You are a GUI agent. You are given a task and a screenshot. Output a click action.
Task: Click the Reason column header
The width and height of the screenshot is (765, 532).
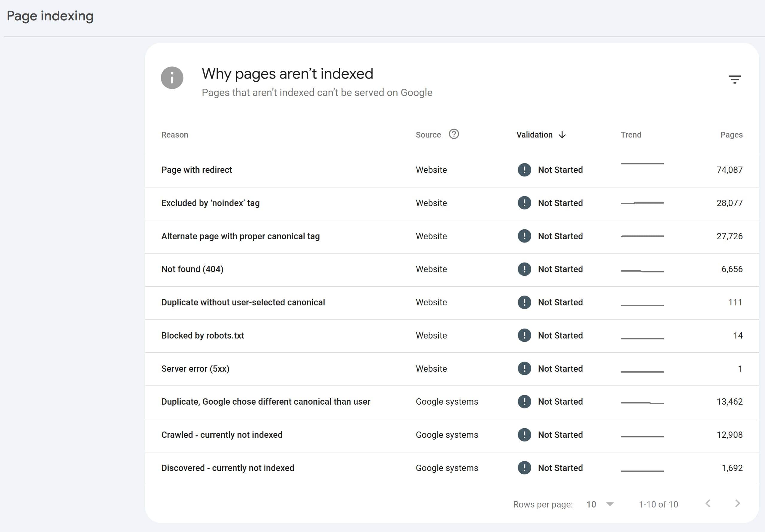(x=175, y=135)
